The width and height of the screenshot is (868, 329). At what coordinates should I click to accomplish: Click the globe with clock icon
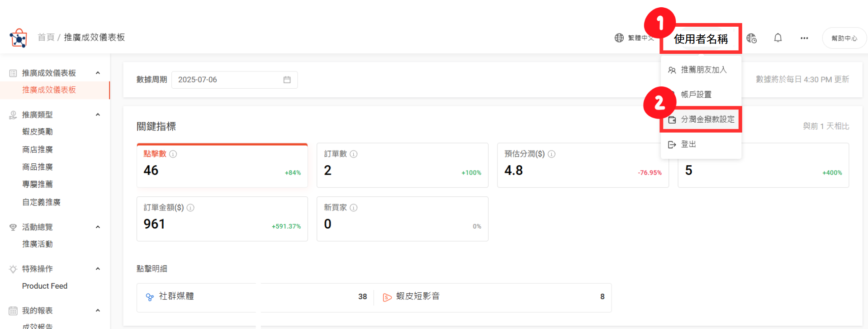point(751,38)
